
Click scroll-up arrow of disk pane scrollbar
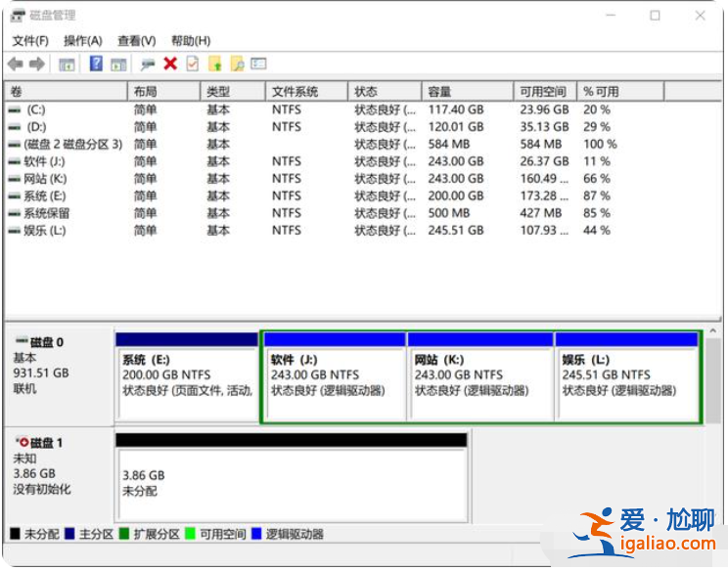pos(713,332)
